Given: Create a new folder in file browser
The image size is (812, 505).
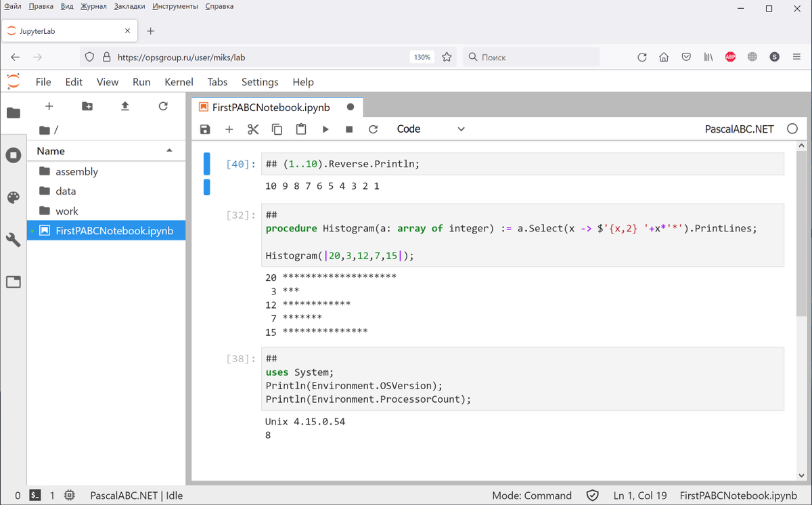Looking at the screenshot, I should tap(87, 106).
